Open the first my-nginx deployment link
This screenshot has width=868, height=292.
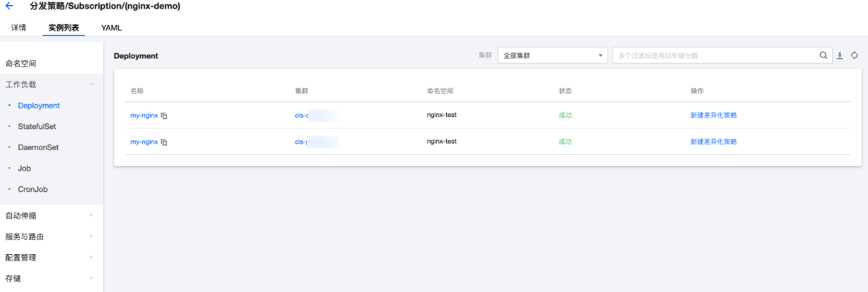[143, 116]
